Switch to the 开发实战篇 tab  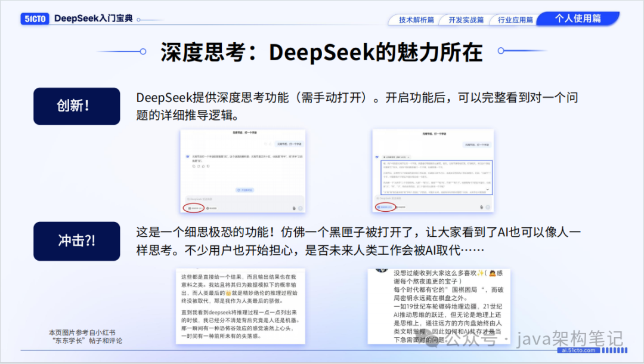tap(466, 20)
